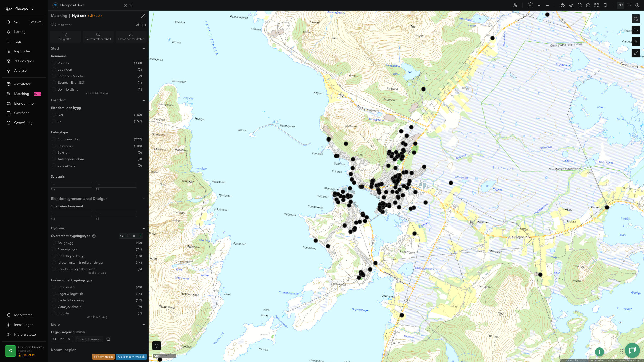The width and height of the screenshot is (644, 362).
Task: Check the Fritidsbolig option
Action: click(x=54, y=287)
